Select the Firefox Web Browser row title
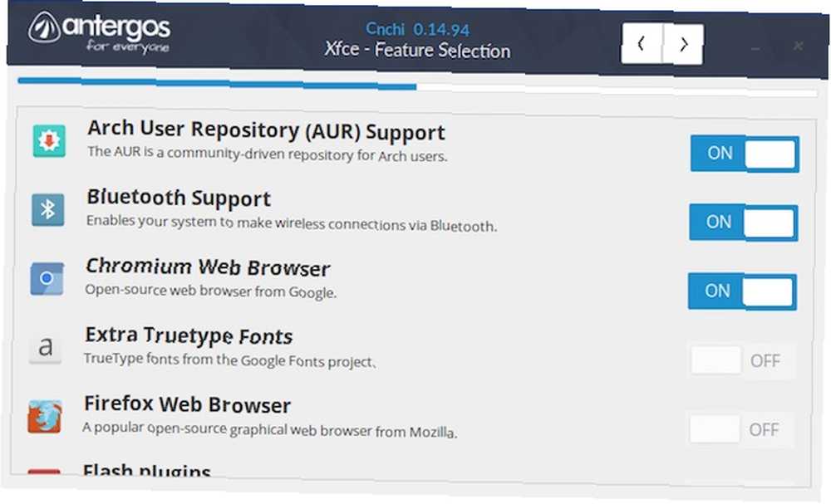The image size is (831, 504). coord(187,404)
